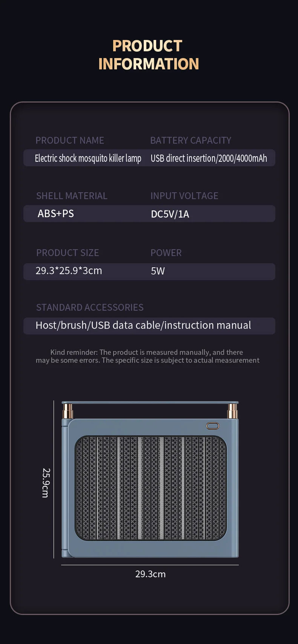Screen dimensions: 298x644
Task: Click the oval power button on the device
Action: [212, 426]
